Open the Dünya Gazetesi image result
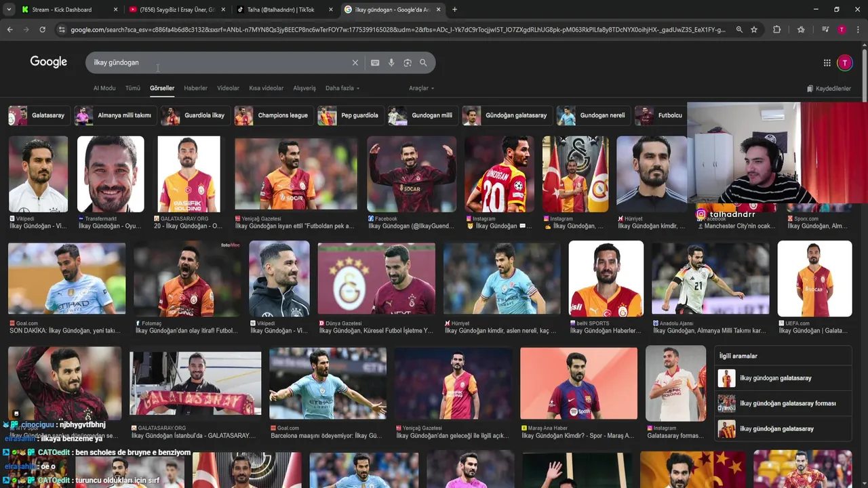 tap(376, 279)
